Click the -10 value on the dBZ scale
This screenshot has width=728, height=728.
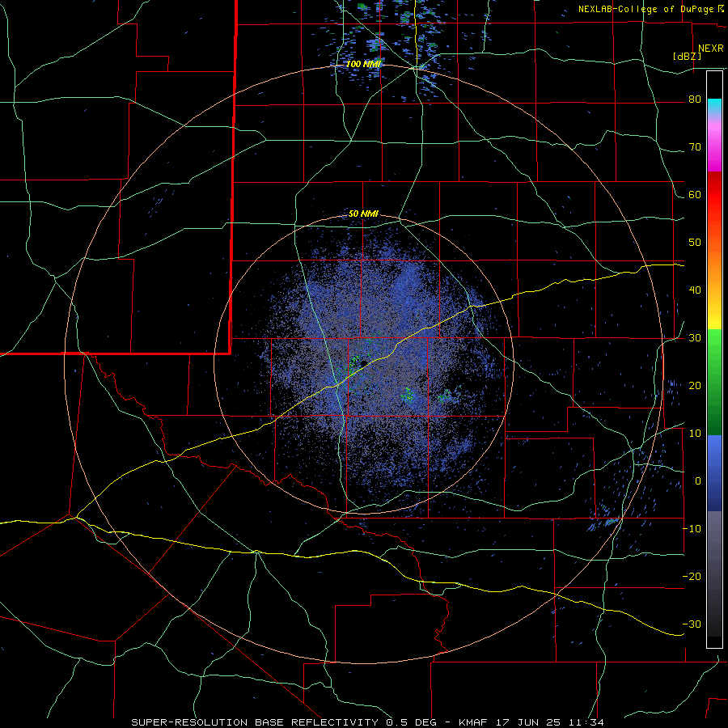tap(692, 529)
